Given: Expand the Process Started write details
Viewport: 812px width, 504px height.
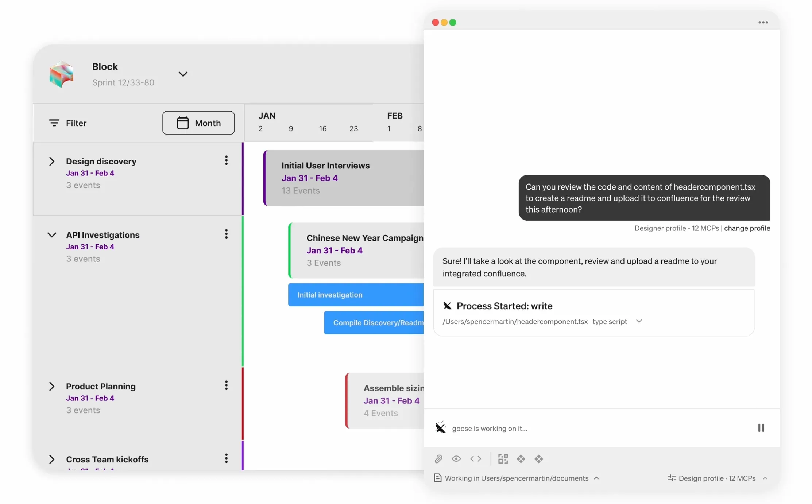Looking at the screenshot, I should pos(639,321).
